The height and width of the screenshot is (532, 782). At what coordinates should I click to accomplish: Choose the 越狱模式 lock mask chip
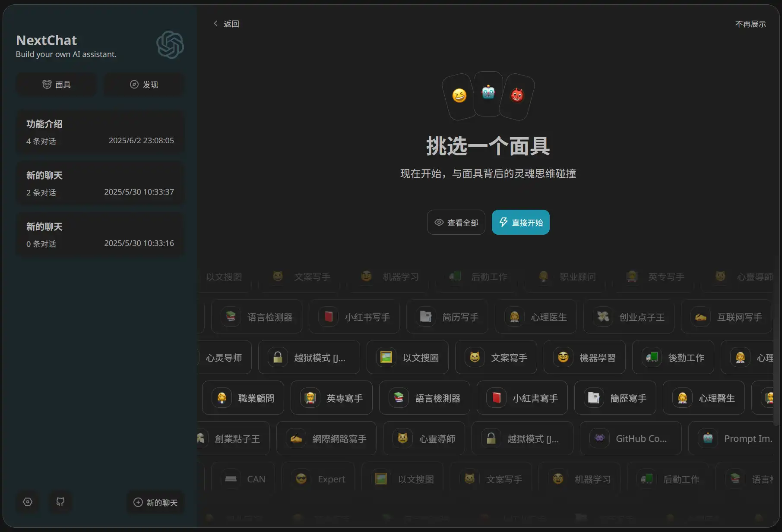pos(309,357)
